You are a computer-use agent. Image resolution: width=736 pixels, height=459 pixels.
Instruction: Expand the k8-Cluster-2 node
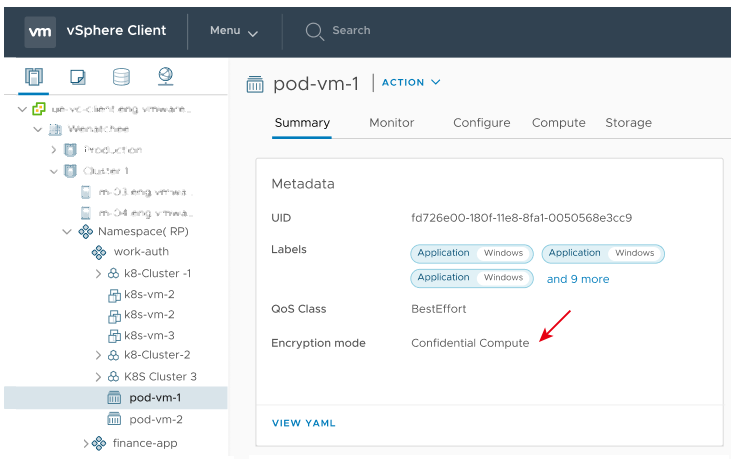pyautogui.click(x=98, y=355)
